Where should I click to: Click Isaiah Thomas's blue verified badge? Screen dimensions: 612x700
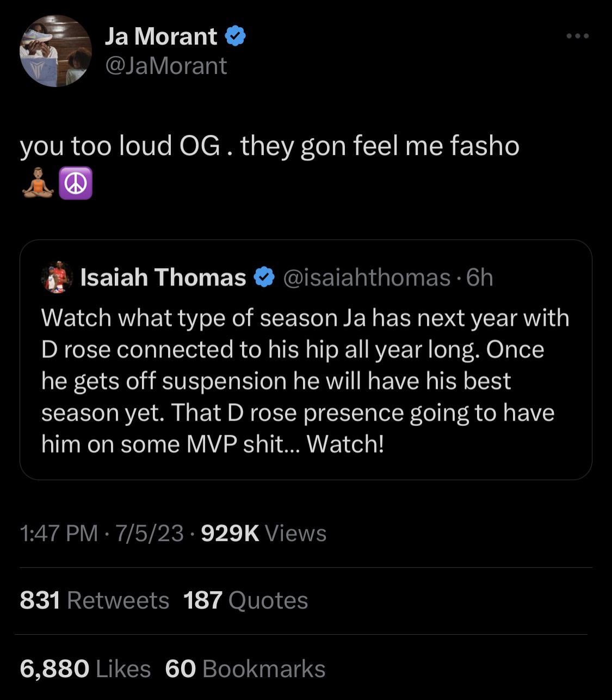click(x=265, y=277)
